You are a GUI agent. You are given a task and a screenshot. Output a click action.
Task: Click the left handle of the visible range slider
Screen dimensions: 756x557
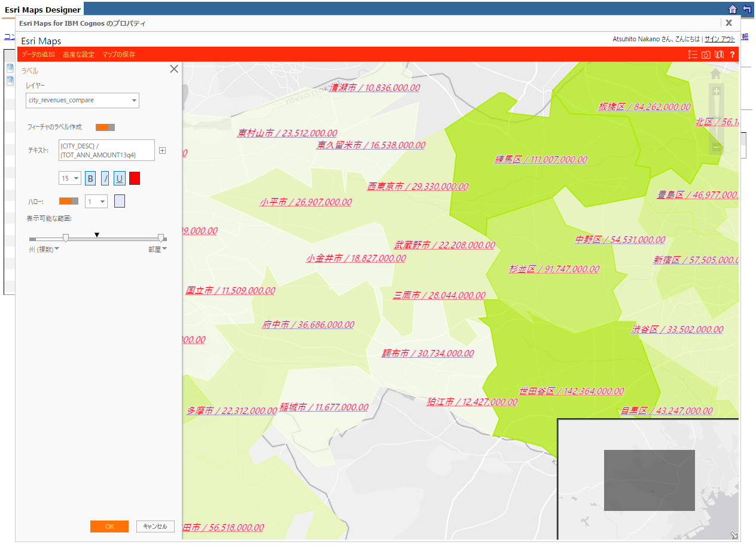[66, 238]
